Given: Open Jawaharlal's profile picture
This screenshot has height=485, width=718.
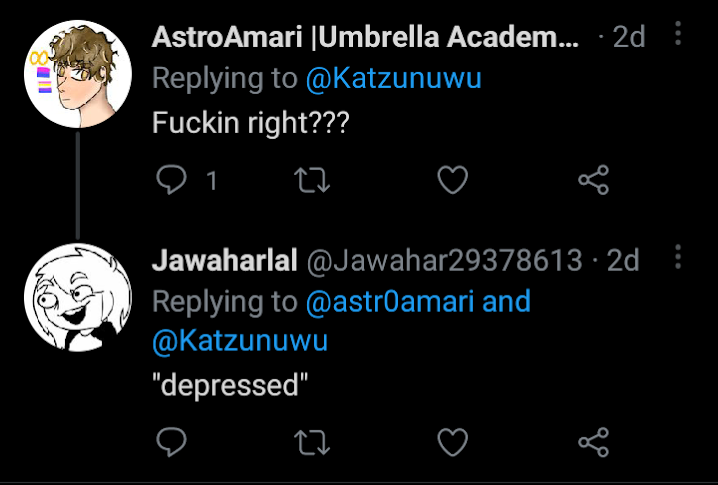Looking at the screenshot, I should tap(78, 297).
